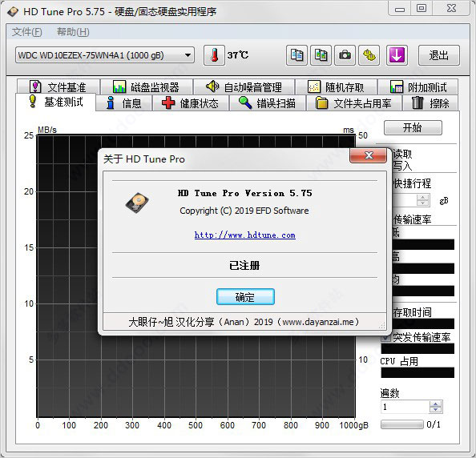Click the 遍数 pass count input field
Screen dimensions: 476x458
405,407
